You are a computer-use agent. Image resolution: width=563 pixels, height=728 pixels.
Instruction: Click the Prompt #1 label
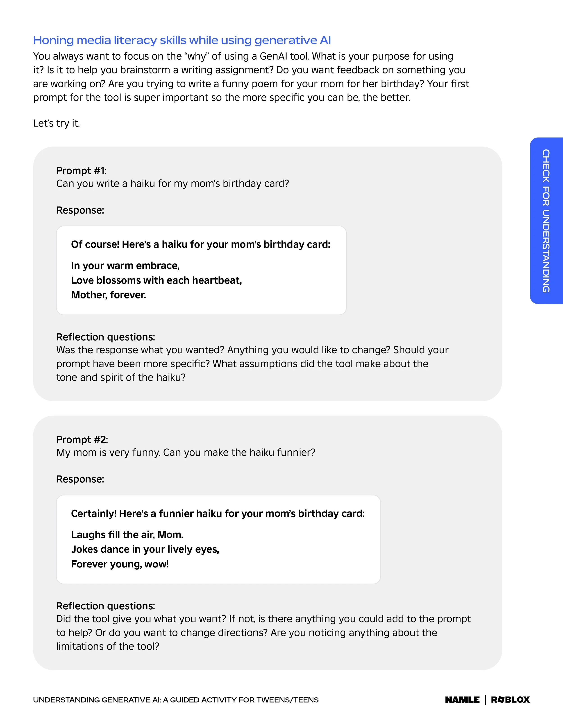(x=81, y=171)
